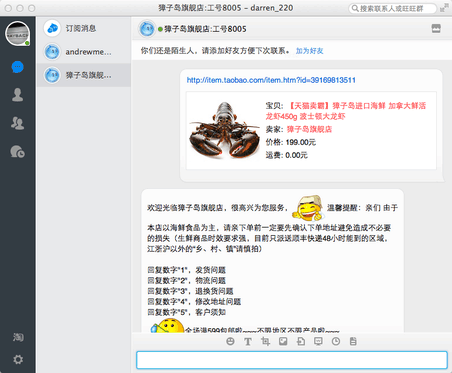Viewport: 452px width, 373px height.
Task: Open recent conversation history icon with clock
Action: (x=17, y=152)
